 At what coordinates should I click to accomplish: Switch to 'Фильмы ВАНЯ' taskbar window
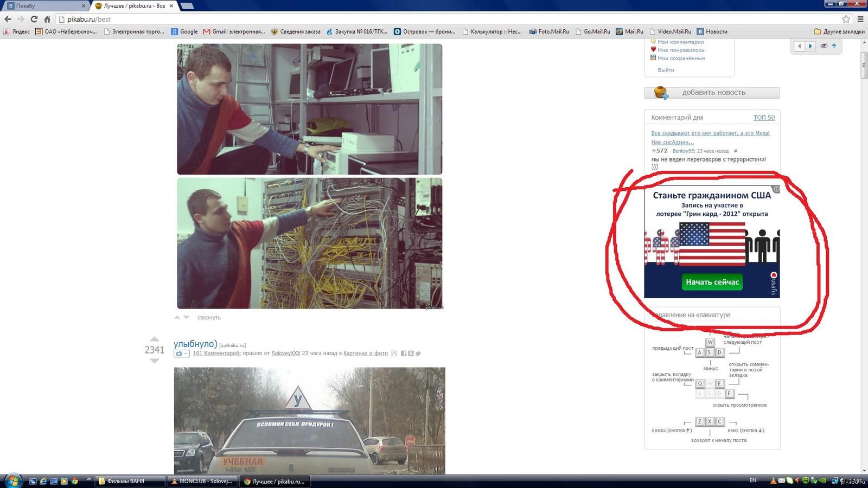(x=130, y=481)
